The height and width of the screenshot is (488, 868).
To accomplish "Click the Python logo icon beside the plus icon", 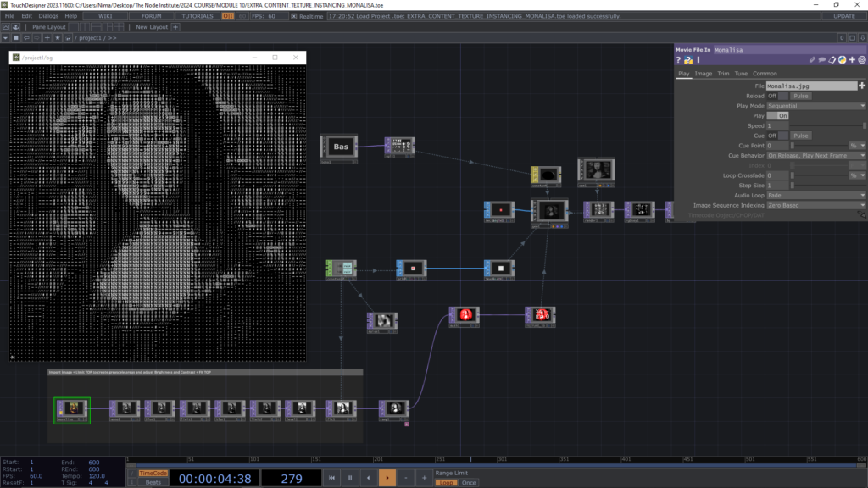I will point(842,60).
